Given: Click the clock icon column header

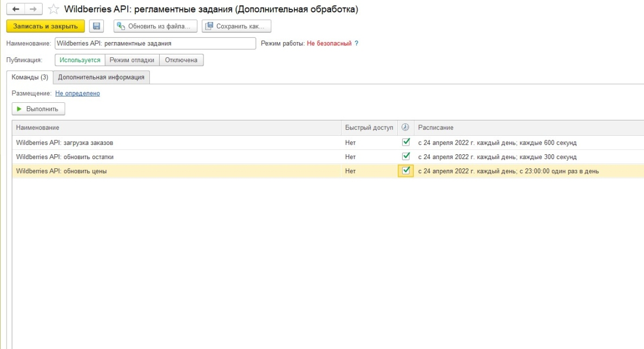Looking at the screenshot, I should [x=405, y=127].
